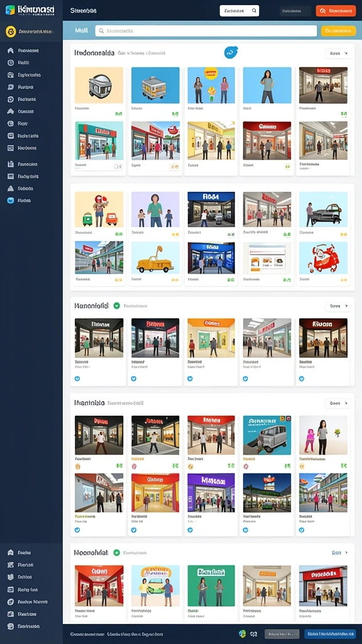This screenshot has width=362, height=644.
Task: Open the dropdown in the third section header
Action: coord(337,306)
